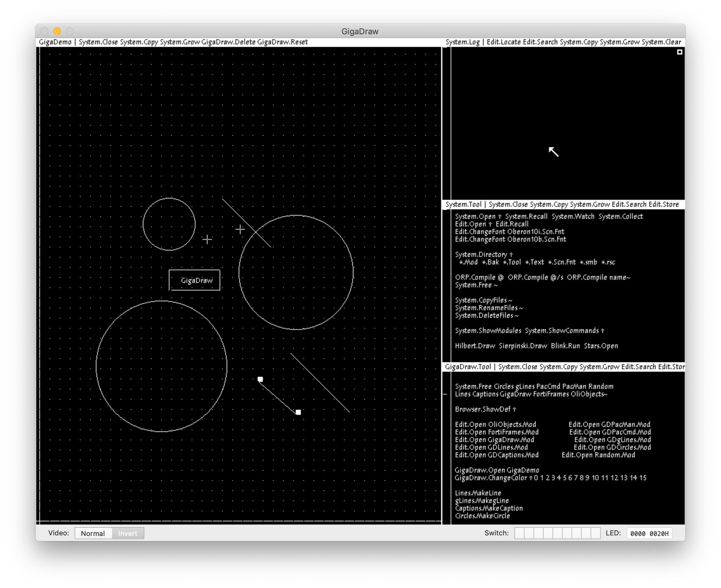Click GigaDraw.Delete in the GigaDemo menu
Screen dimensions: 721x588
coord(228,42)
